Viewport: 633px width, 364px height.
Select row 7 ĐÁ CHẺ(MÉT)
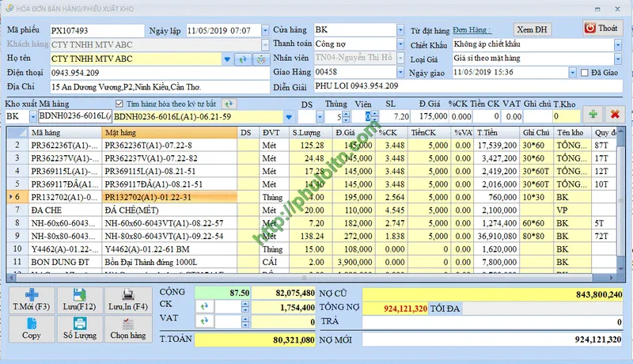point(311,210)
